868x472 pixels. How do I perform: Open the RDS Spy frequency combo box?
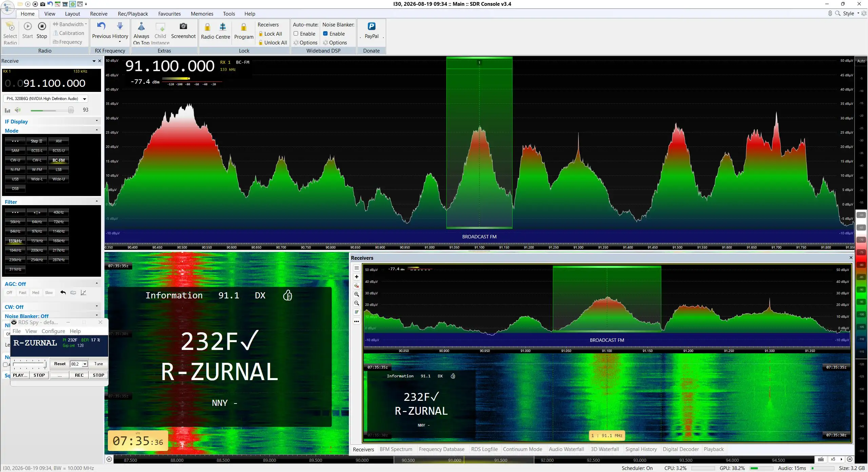(79, 364)
